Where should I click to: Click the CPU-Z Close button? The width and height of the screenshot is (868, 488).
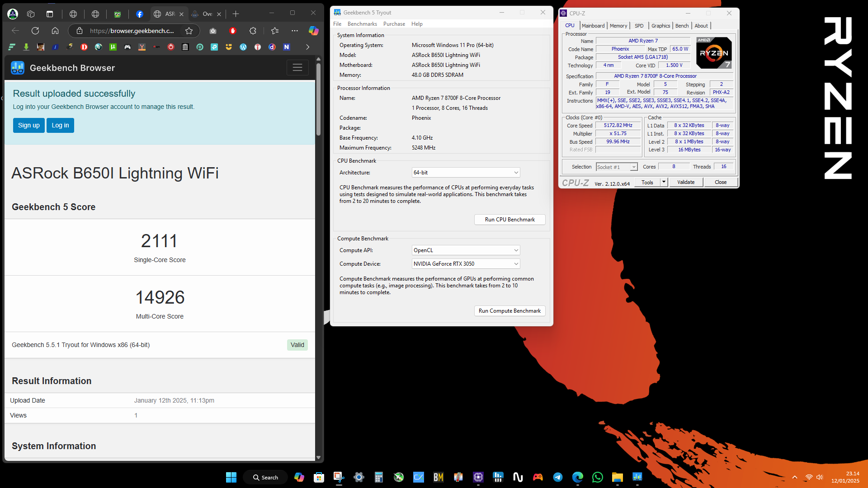tap(721, 183)
